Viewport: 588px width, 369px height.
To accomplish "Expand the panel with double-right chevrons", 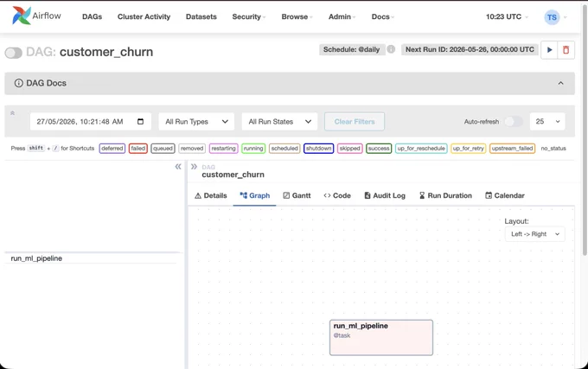I will pos(194,167).
